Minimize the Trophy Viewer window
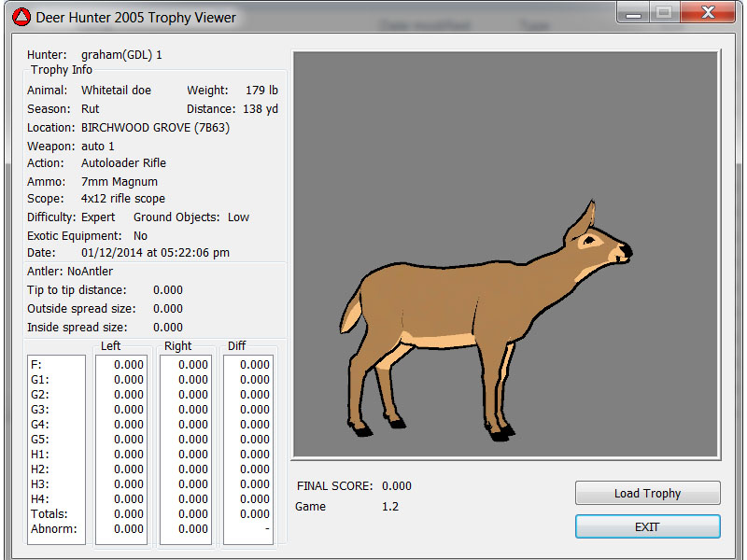 [x=631, y=13]
